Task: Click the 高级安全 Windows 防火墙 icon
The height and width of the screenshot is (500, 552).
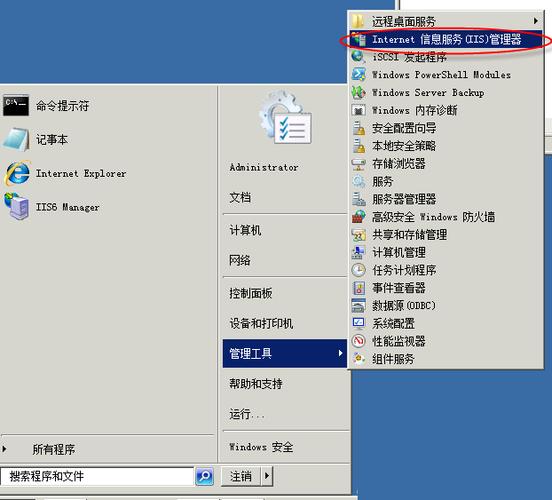Action: 358,217
